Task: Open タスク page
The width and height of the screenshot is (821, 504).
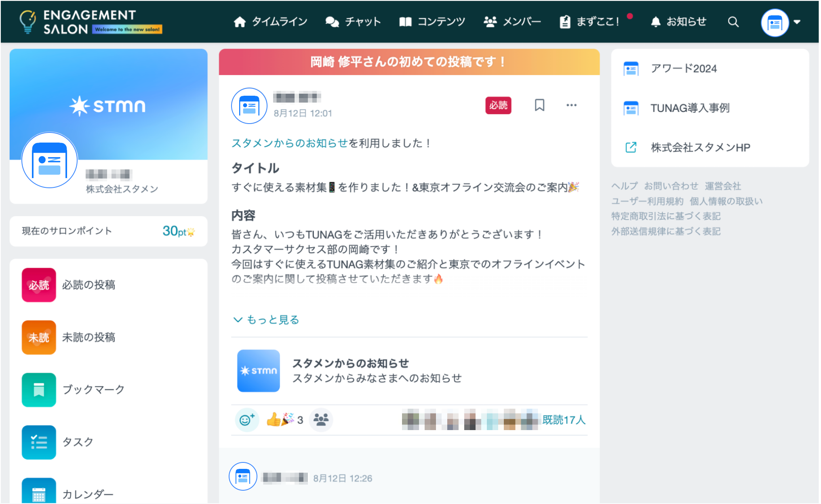Action: point(78,442)
